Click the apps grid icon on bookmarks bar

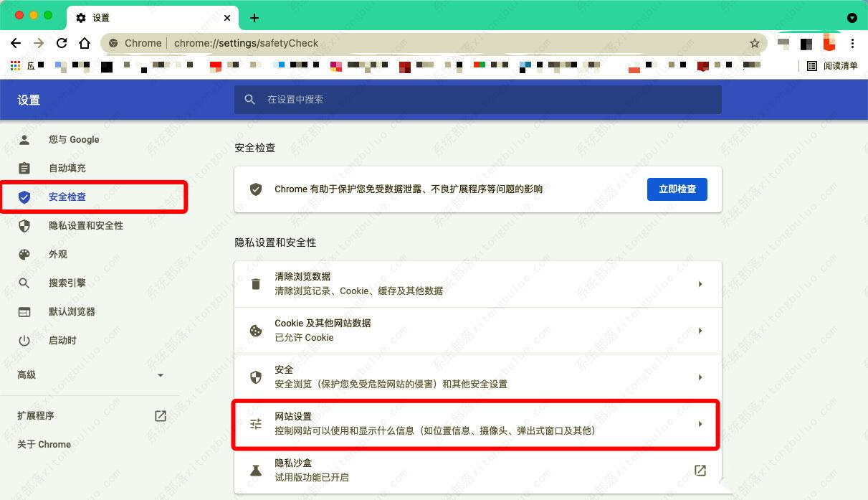coord(14,66)
